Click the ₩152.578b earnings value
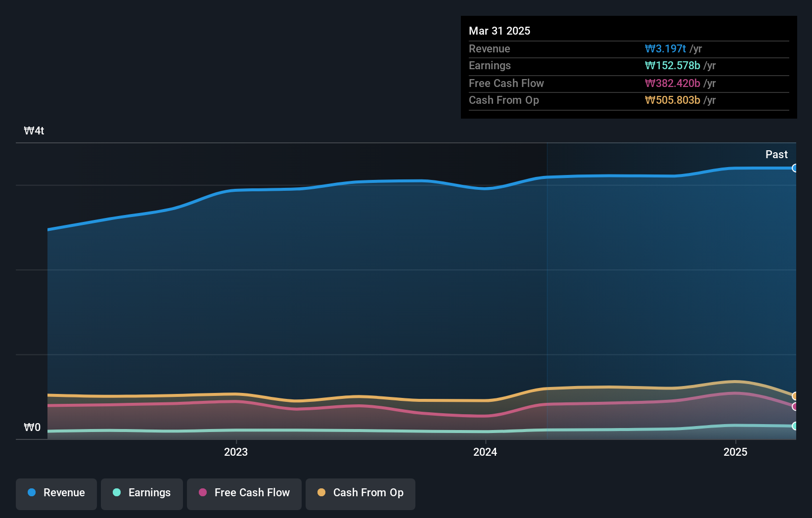Viewport: 812px width, 518px height. [673, 65]
